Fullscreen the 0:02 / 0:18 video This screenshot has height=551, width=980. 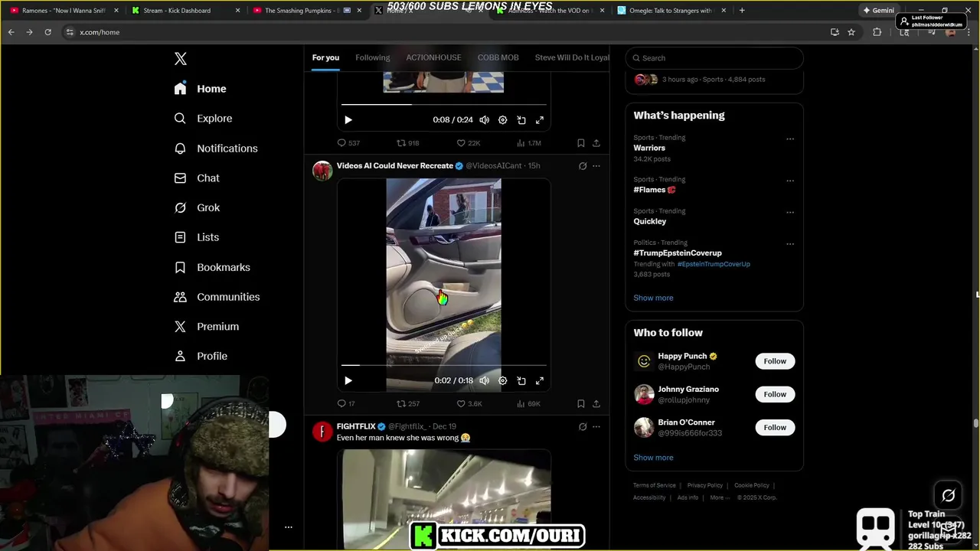point(540,380)
